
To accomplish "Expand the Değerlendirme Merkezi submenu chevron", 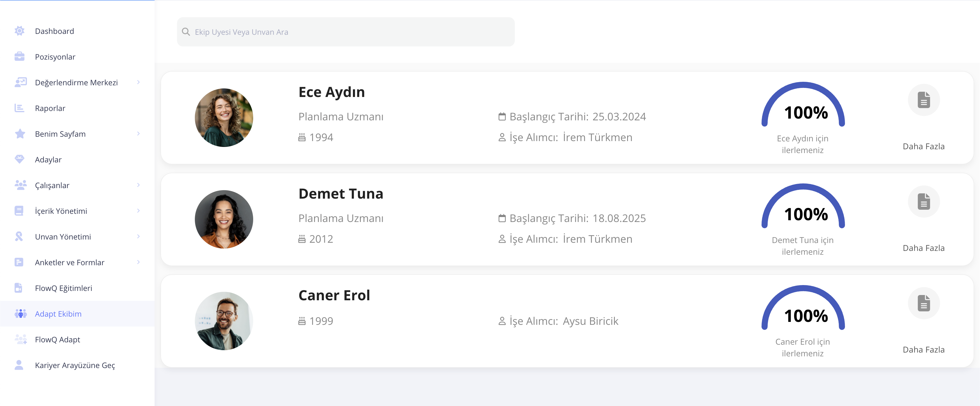I will (139, 82).
